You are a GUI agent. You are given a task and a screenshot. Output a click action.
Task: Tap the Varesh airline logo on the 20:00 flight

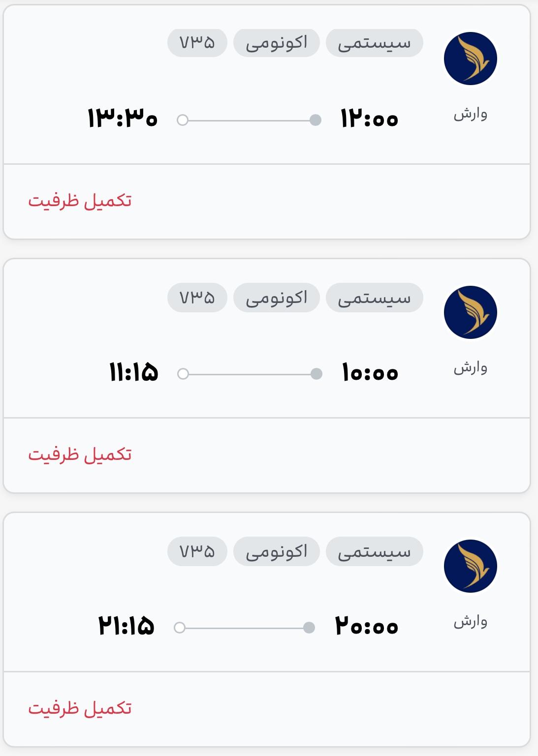tap(471, 566)
